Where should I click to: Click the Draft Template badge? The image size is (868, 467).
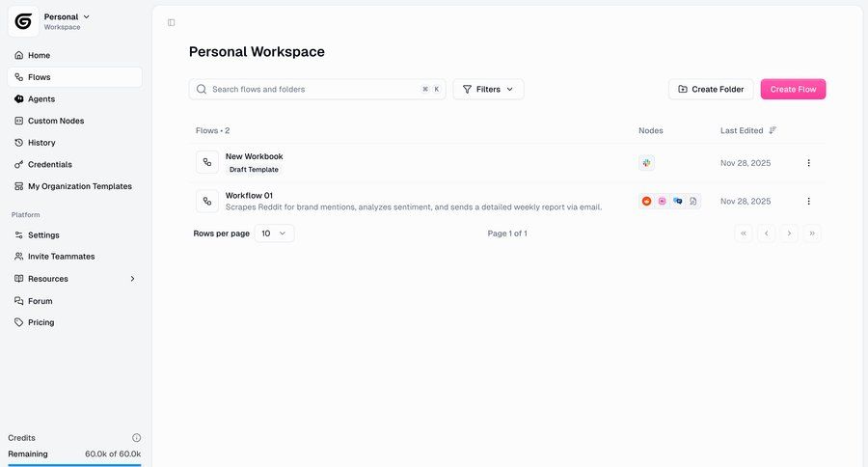pyautogui.click(x=254, y=170)
